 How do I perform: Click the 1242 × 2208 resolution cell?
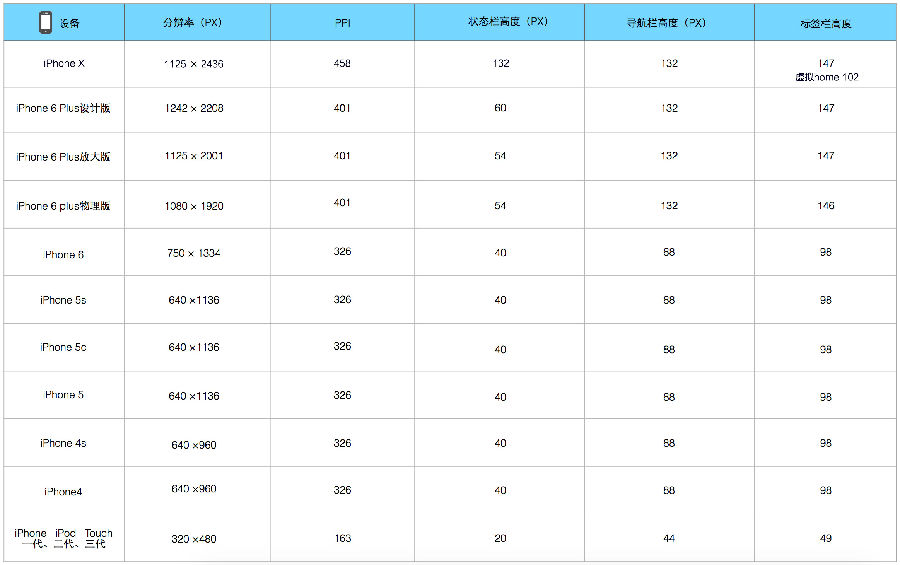click(194, 108)
